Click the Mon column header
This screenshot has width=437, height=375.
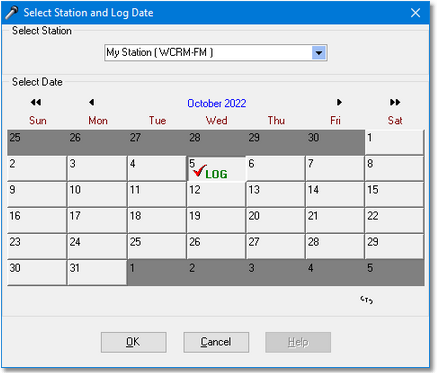(x=98, y=120)
